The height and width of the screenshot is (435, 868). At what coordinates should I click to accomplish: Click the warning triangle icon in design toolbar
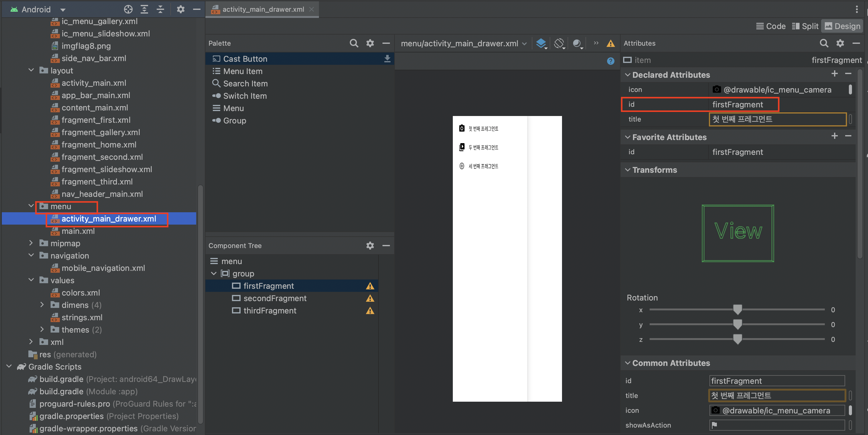coord(610,43)
